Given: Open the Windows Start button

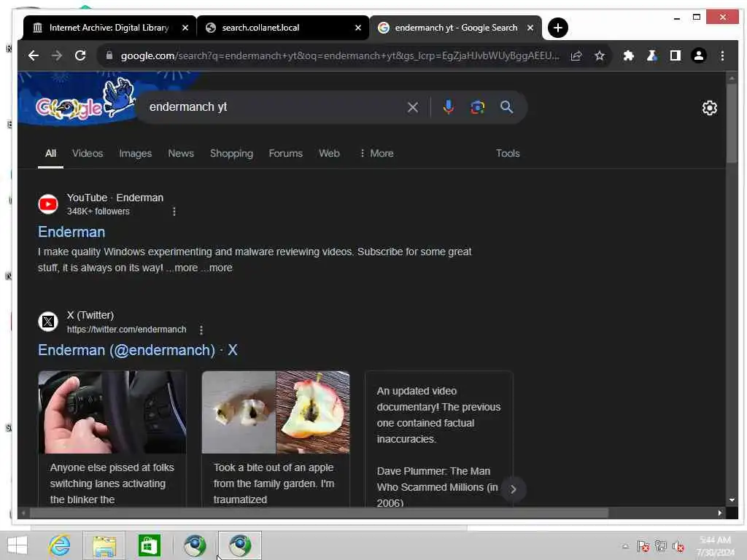Looking at the screenshot, I should (18, 545).
